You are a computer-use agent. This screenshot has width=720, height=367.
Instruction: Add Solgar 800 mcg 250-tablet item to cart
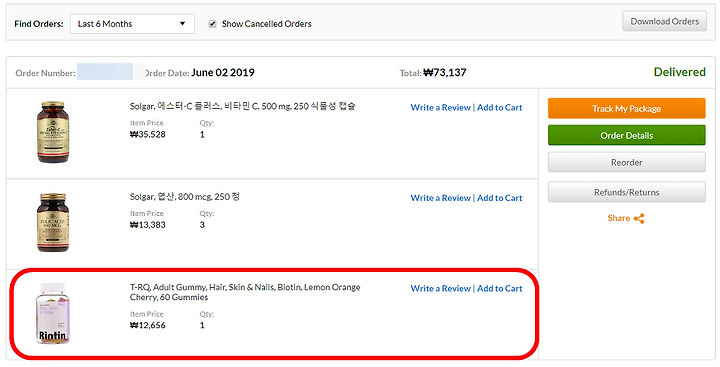(x=500, y=198)
